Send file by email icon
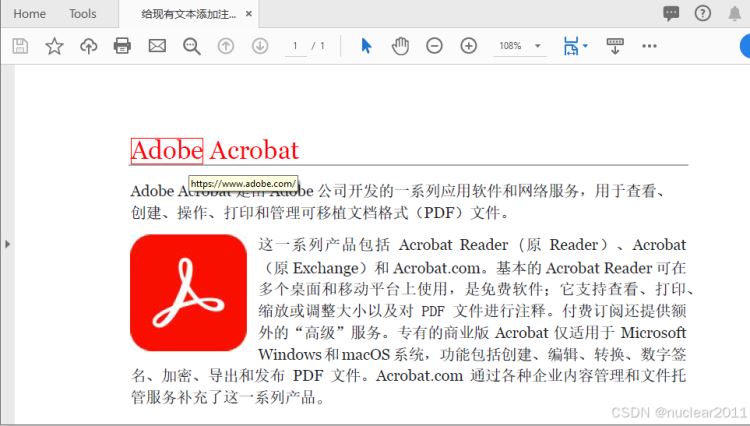Viewport: 750px width, 426px height. pyautogui.click(x=157, y=46)
